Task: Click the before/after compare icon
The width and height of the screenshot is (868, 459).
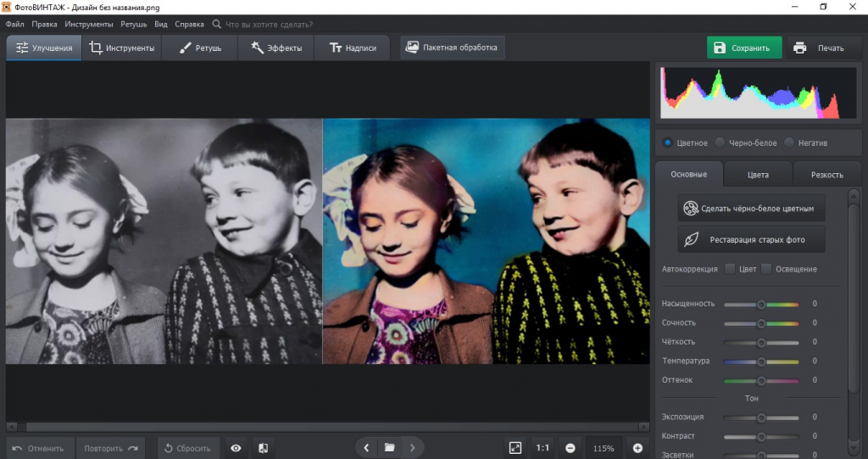Action: 263,448
